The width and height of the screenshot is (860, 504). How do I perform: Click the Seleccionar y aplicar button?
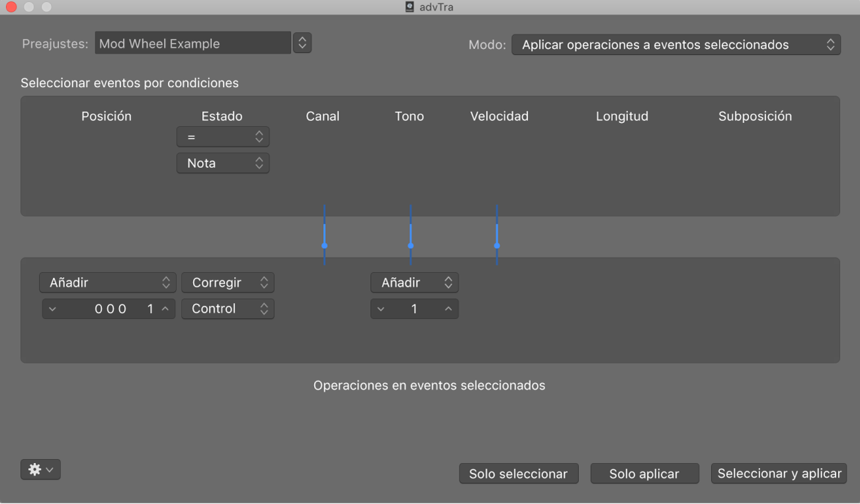click(x=779, y=474)
